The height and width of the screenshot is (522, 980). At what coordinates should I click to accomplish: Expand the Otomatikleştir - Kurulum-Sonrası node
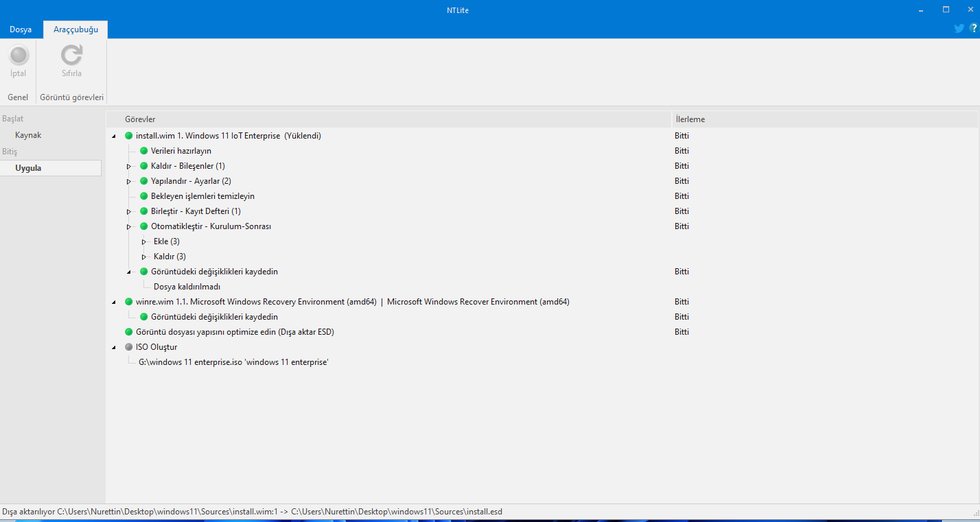tap(129, 226)
